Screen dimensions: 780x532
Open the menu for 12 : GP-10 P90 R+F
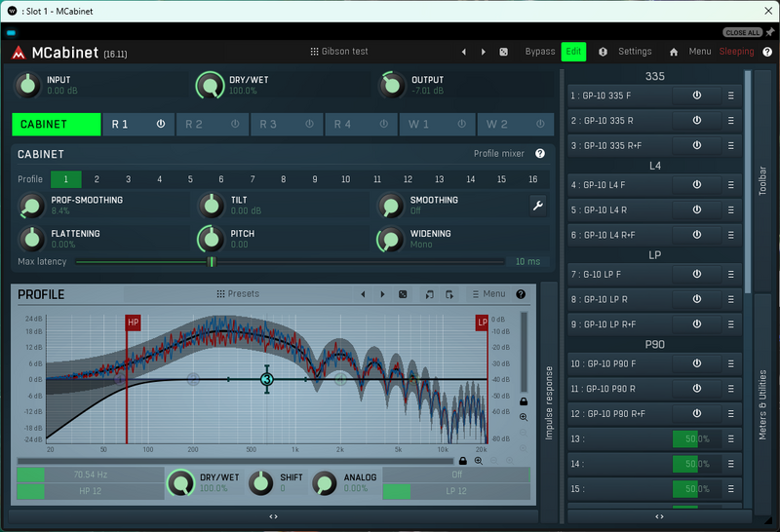[x=730, y=414]
